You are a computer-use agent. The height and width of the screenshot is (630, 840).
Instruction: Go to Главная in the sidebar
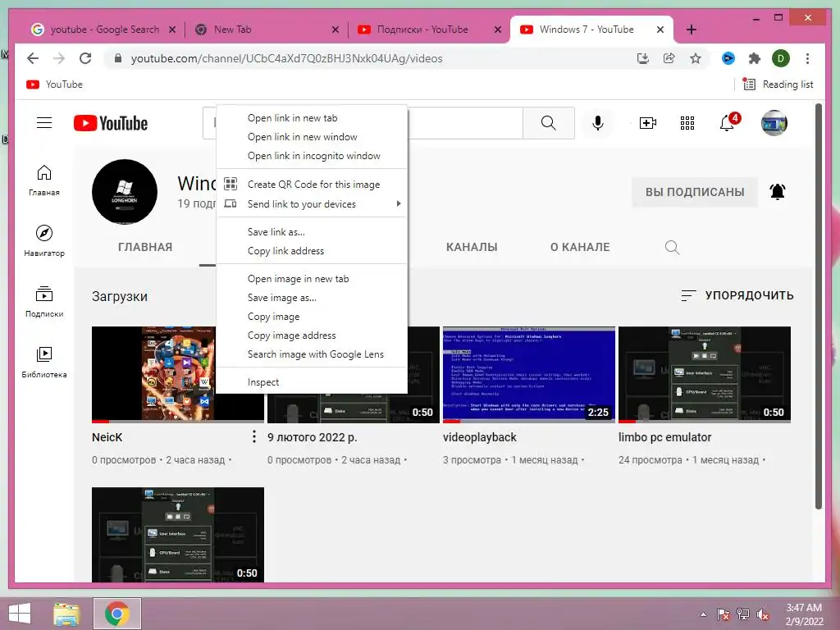(x=44, y=180)
